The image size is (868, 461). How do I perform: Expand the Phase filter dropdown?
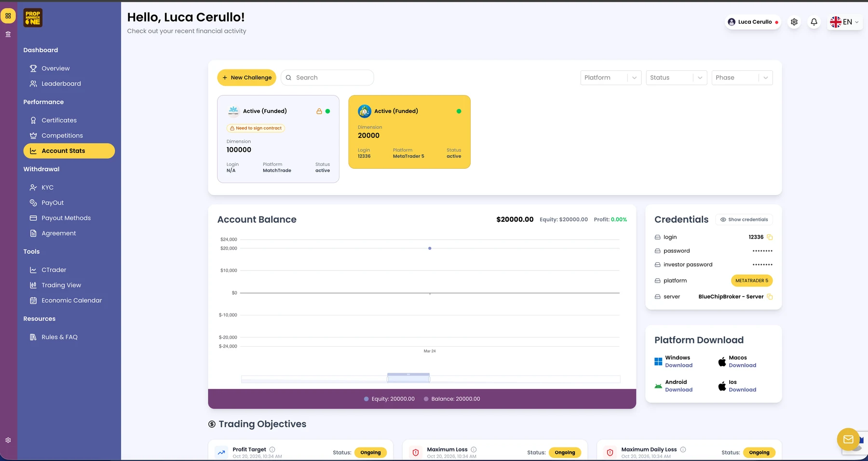(x=742, y=78)
